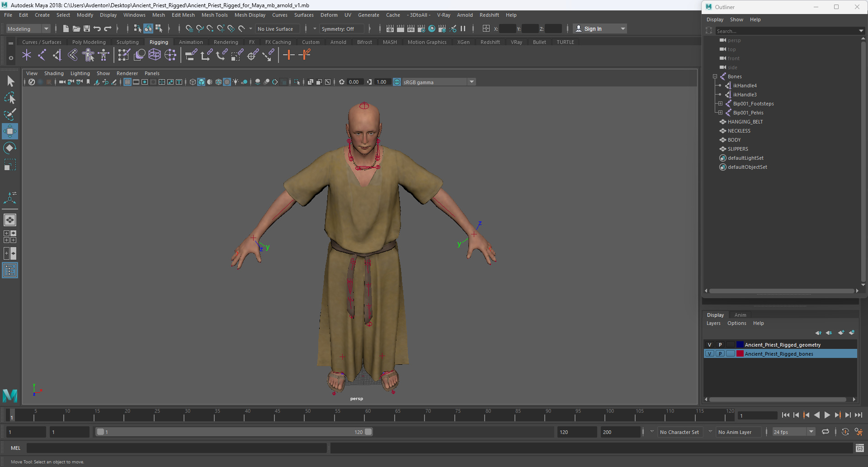Undo the last action in toolbar

coord(97,29)
